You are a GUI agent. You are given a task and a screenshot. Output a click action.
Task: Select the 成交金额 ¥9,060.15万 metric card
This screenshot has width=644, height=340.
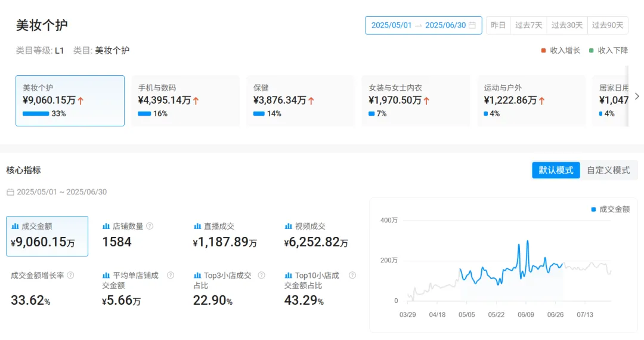point(47,236)
